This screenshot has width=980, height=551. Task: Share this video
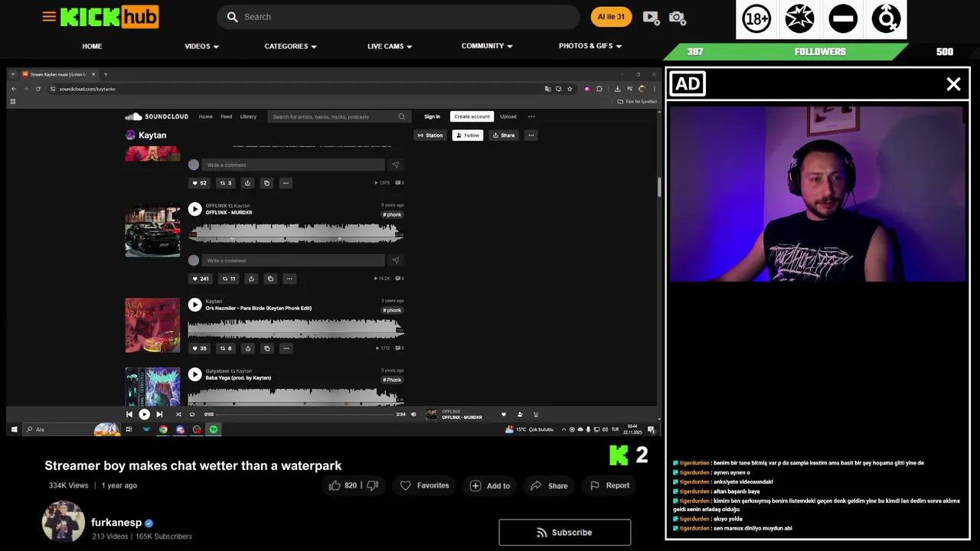pos(549,485)
